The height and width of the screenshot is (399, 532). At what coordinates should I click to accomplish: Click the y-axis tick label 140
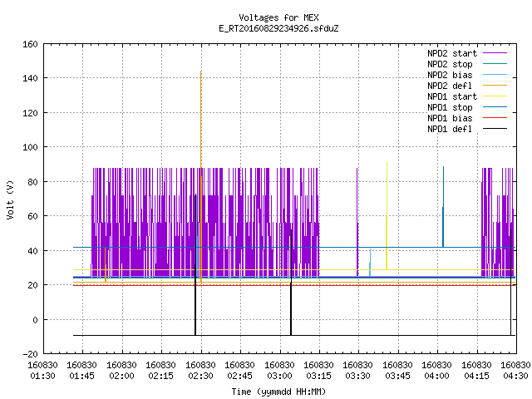coord(30,78)
